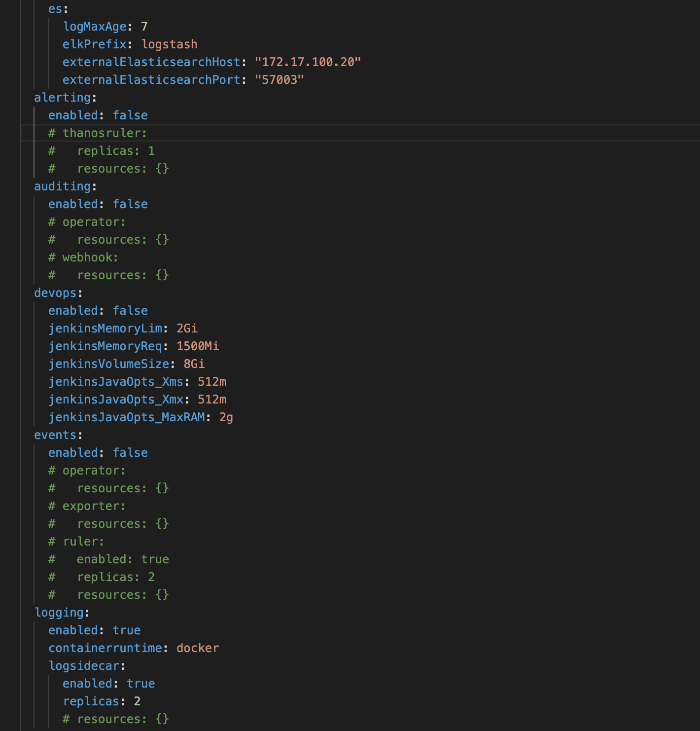Click the jenkinsJavaOpts_Xmx value 512m

[211, 399]
